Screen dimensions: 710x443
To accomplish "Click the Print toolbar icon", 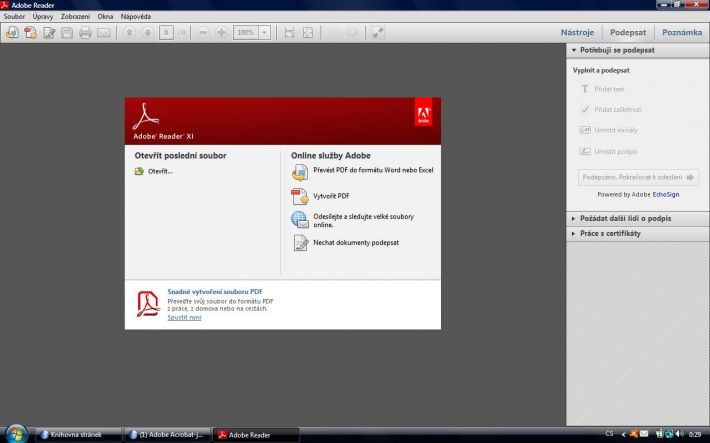I will pyautogui.click(x=85, y=33).
